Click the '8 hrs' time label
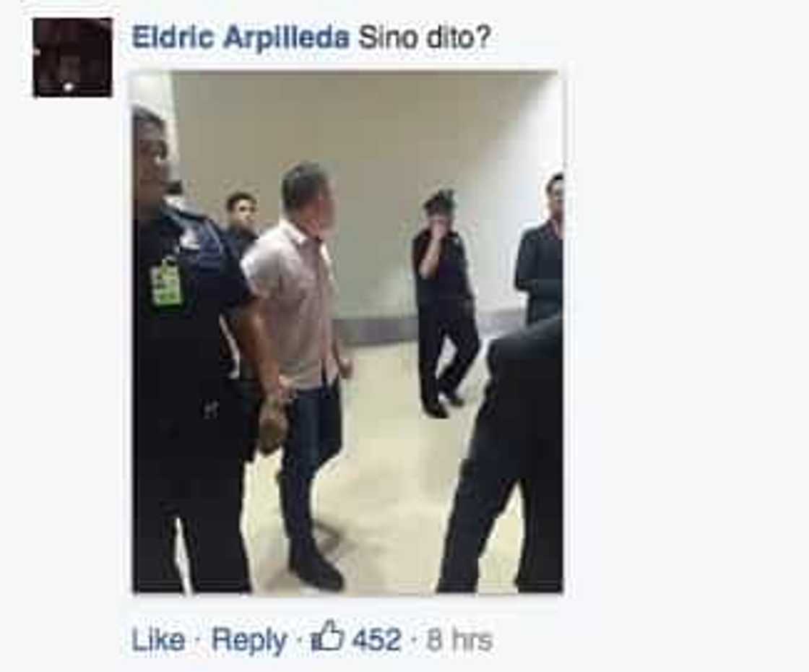Viewport: 809px width, 672px height. pos(459,640)
